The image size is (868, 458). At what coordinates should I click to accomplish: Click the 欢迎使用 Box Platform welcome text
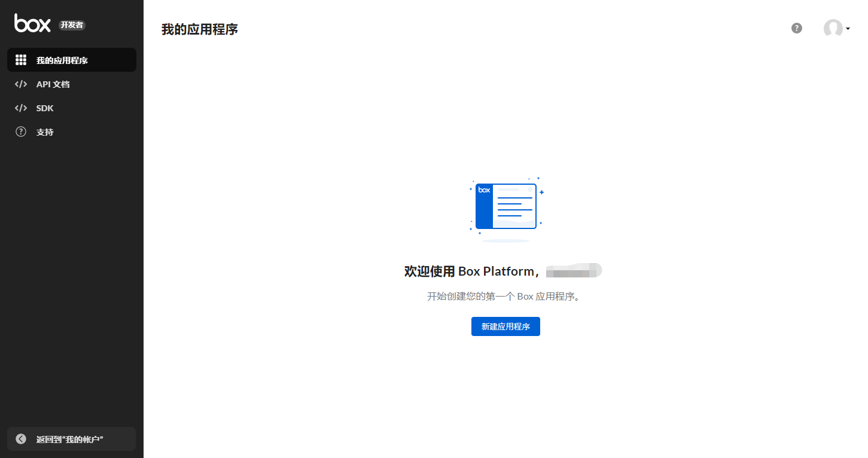point(473,271)
